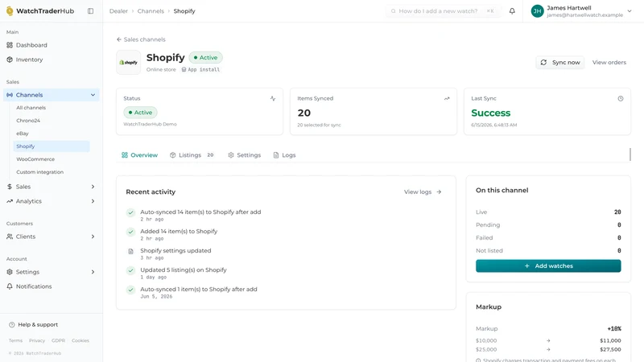Open the GDPR footer link
644x362 pixels.
click(x=58, y=340)
